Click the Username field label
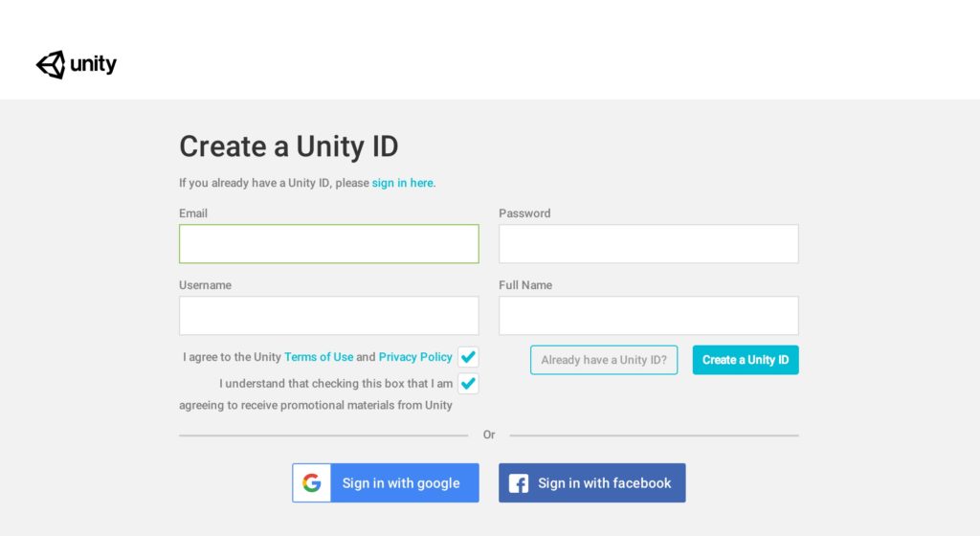980x536 pixels. [x=205, y=285]
